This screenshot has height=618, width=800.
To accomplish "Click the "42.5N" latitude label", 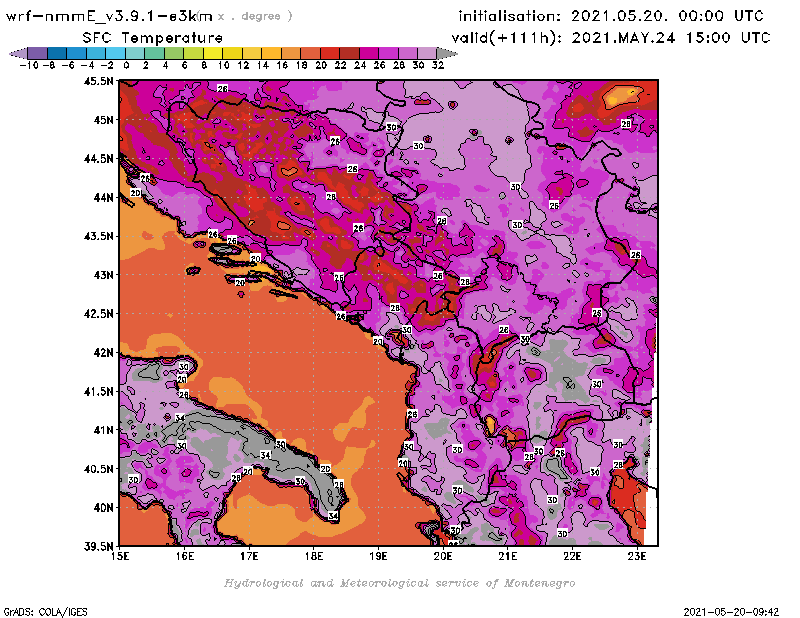I will (x=98, y=314).
